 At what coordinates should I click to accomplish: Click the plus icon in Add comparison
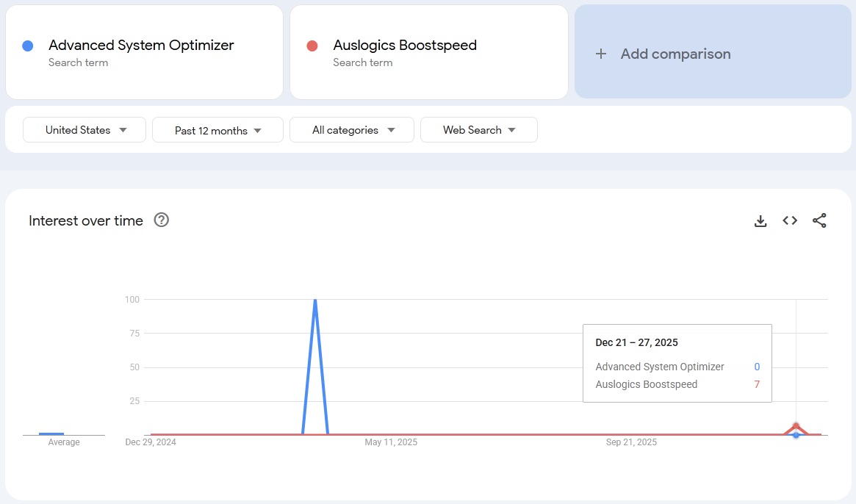coord(600,53)
